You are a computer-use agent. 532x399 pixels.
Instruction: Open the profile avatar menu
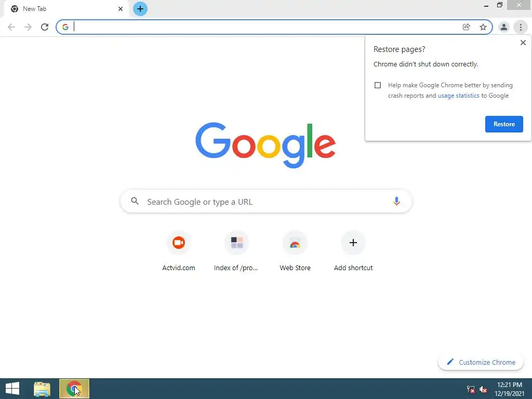(504, 27)
